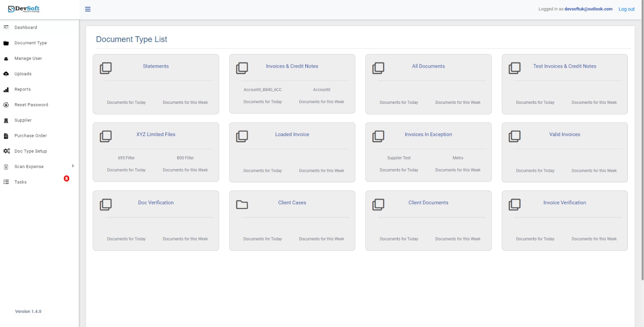Viewport: 644px width, 327px height.
Task: Click the Uploads cloud icon in sidebar
Action: [6, 74]
